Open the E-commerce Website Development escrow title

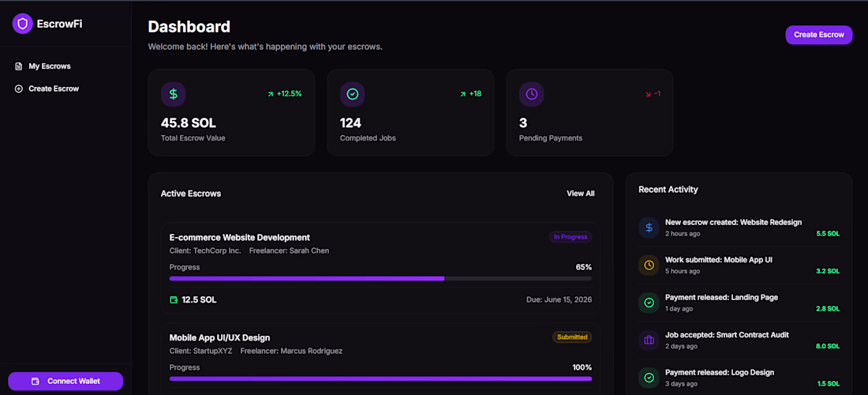pyautogui.click(x=240, y=238)
